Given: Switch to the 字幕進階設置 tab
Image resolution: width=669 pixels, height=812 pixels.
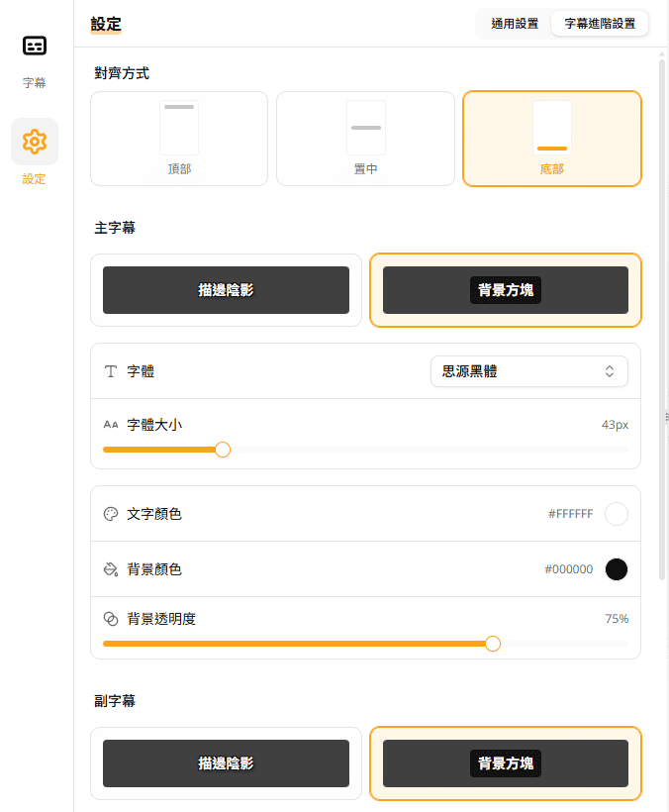Looking at the screenshot, I should click(600, 24).
